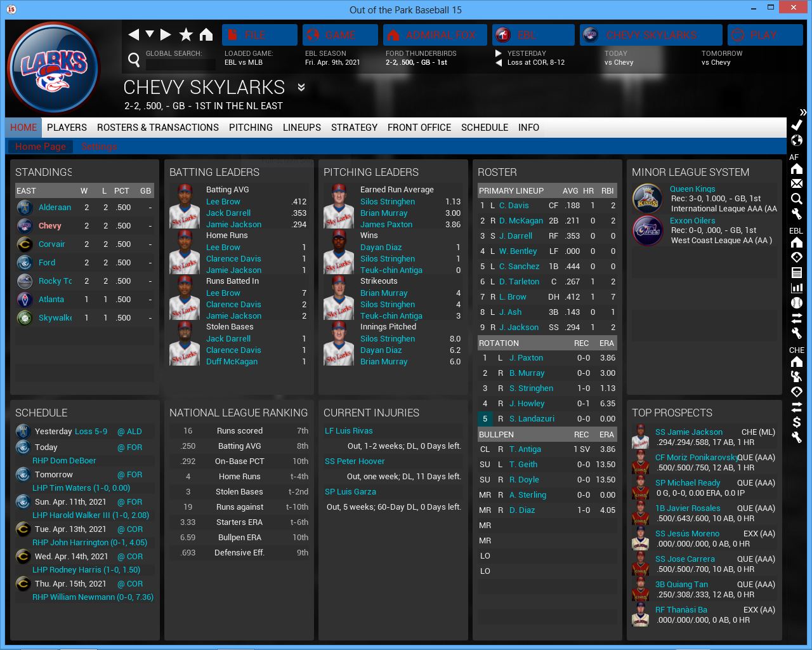Viewport: 812px width, 650px height.
Task: Click the back navigation arrow
Action: (x=133, y=35)
